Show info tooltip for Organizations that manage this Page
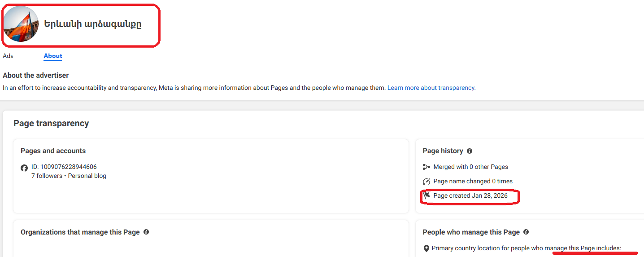This screenshot has width=644, height=257. coord(146,232)
